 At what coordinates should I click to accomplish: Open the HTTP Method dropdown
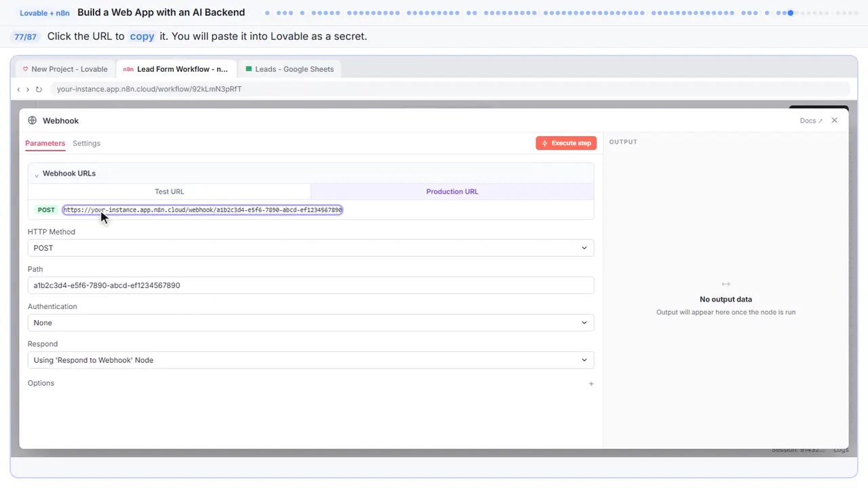tap(311, 248)
